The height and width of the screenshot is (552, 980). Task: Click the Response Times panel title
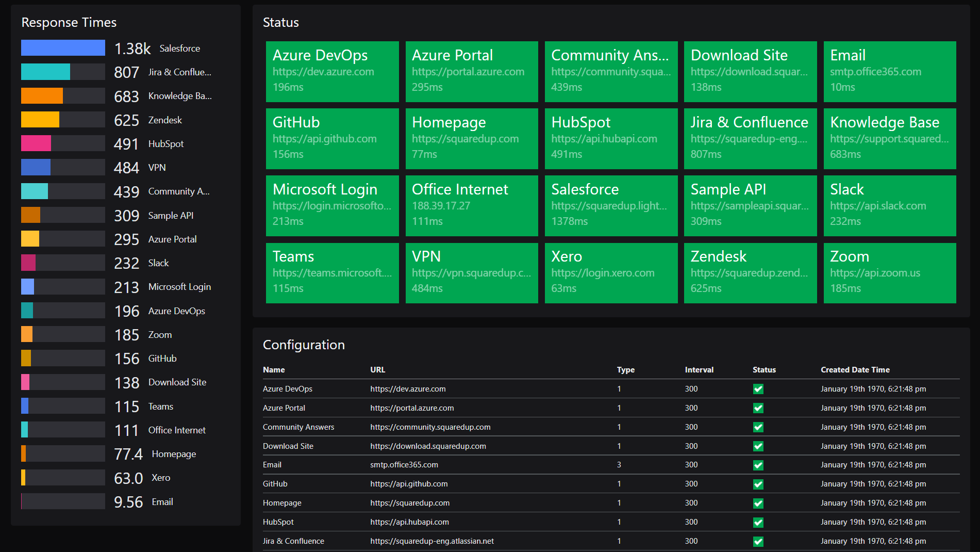click(69, 22)
